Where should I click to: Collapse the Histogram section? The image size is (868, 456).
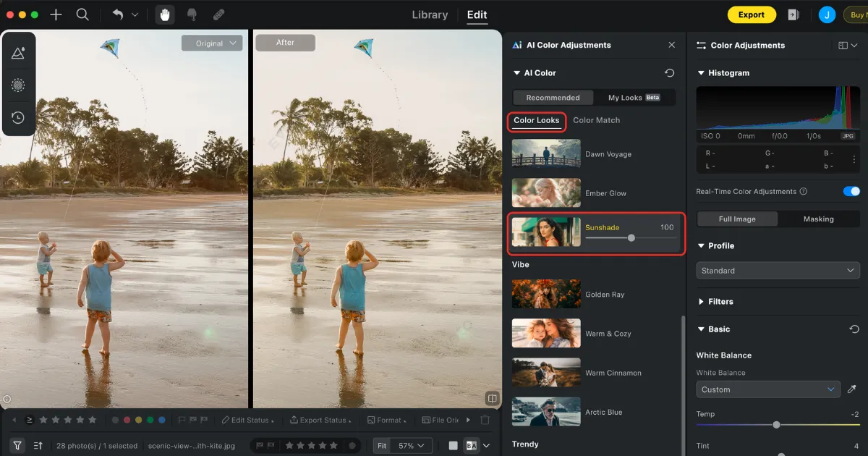701,73
